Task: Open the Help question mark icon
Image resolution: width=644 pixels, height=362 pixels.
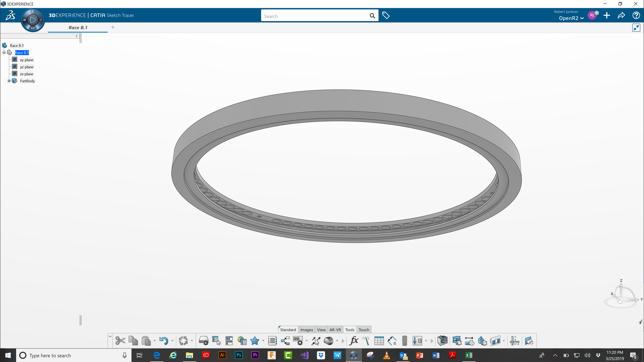Action: coord(636,15)
